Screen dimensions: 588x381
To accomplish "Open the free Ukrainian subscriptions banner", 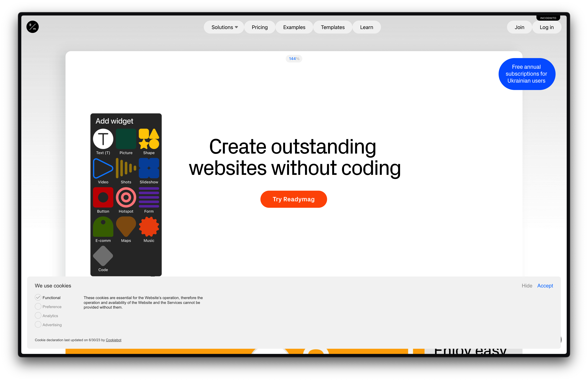I will 527,74.
